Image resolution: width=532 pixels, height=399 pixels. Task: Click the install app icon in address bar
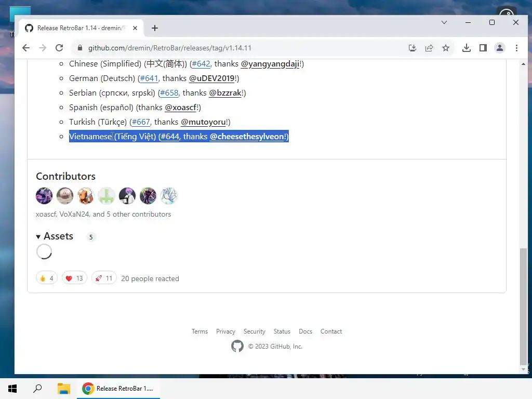point(412,48)
